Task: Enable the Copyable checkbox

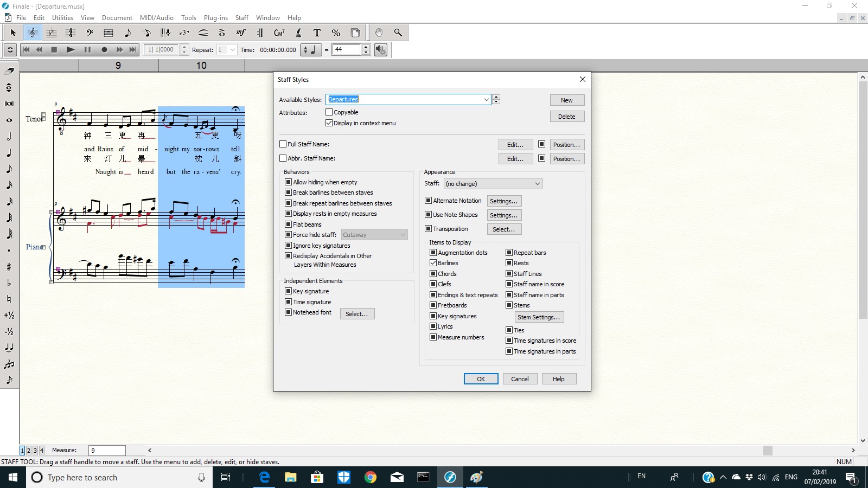Action: [329, 112]
